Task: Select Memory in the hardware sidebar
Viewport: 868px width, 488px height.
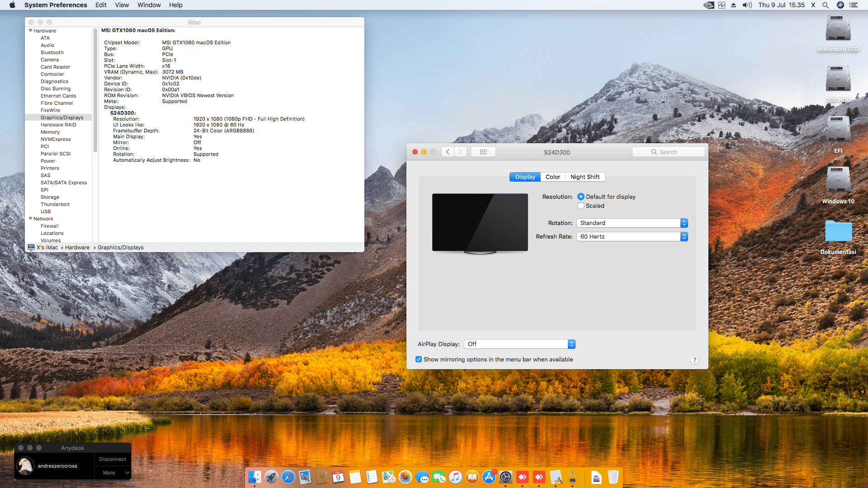Action: (x=50, y=132)
